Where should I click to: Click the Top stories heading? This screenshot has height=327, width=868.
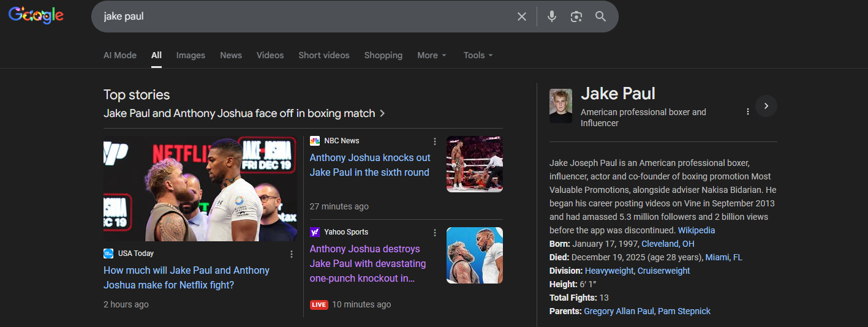tap(137, 94)
